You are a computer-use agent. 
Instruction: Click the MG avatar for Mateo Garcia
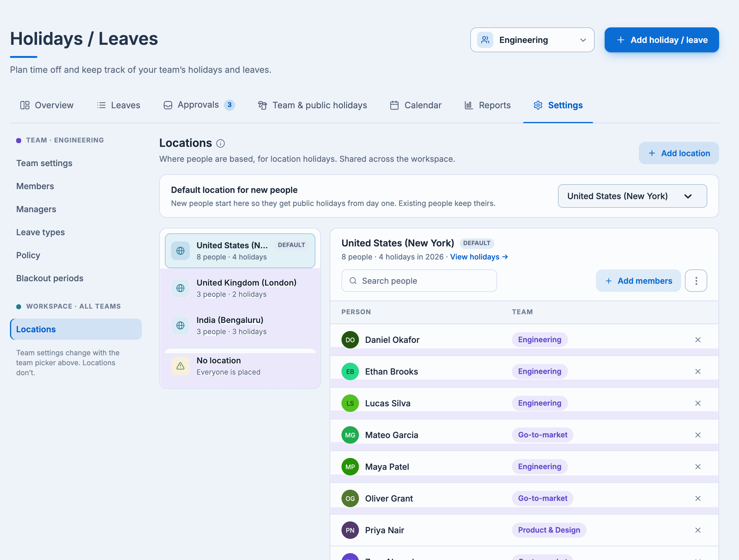(350, 435)
